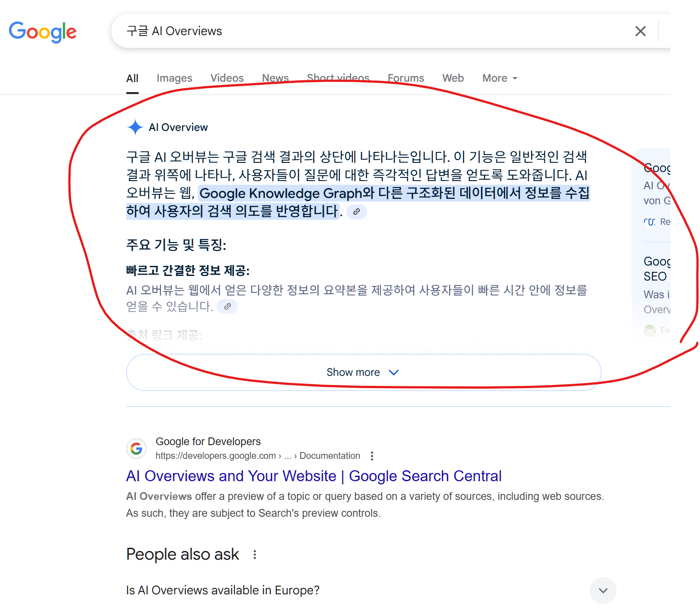The image size is (700, 608).
Task: Switch to the Forums tab
Action: tap(406, 78)
